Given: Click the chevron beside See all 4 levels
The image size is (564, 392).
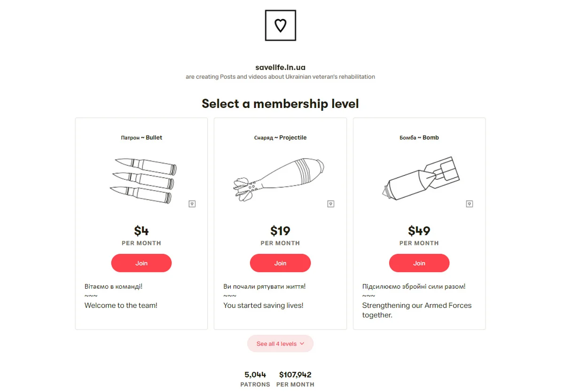Looking at the screenshot, I should [x=302, y=344].
